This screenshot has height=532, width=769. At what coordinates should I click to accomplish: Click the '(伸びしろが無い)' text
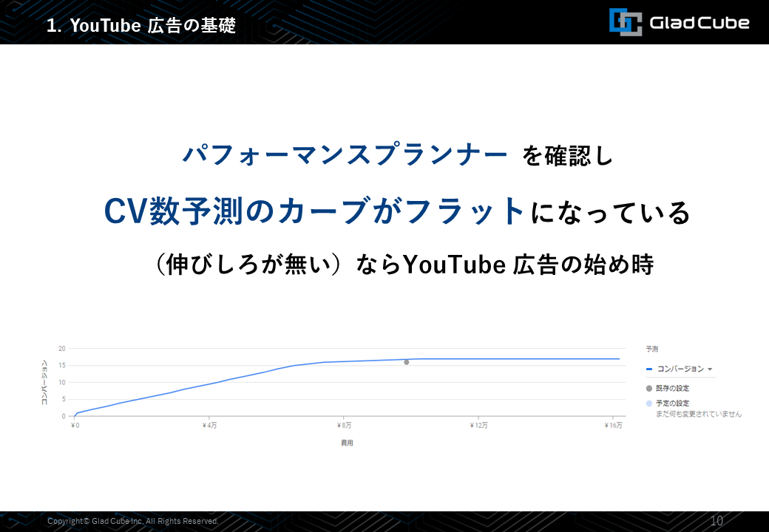pos(248,265)
